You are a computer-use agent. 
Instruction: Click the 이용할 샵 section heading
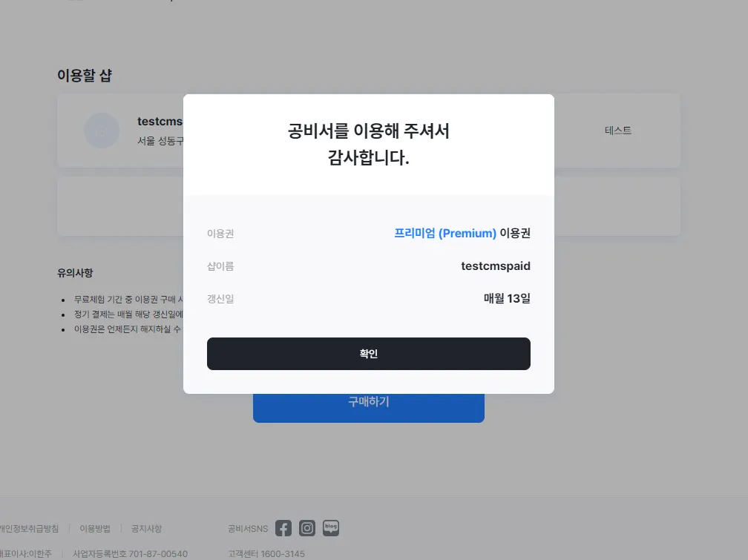[85, 76]
